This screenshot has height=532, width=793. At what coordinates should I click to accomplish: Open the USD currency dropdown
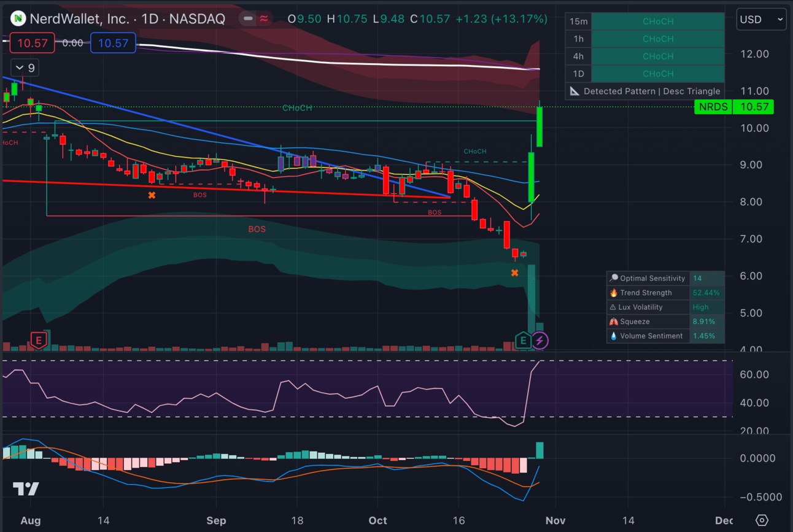[x=762, y=20]
